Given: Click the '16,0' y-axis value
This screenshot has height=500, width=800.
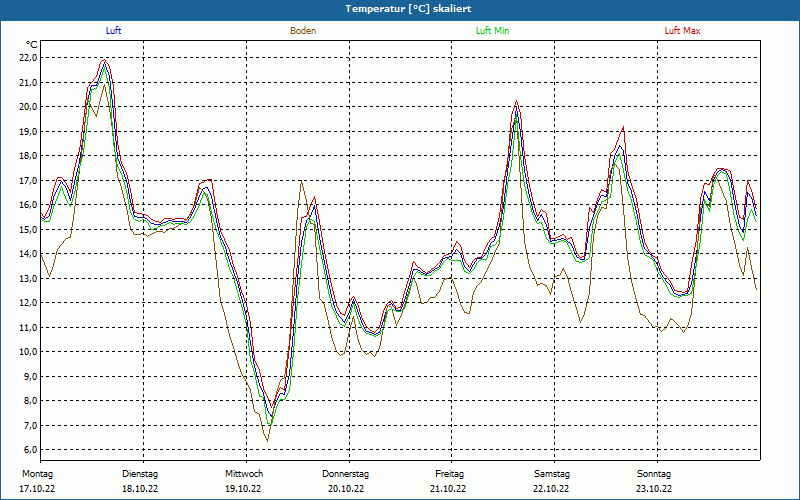Looking at the screenshot, I should [x=29, y=205].
